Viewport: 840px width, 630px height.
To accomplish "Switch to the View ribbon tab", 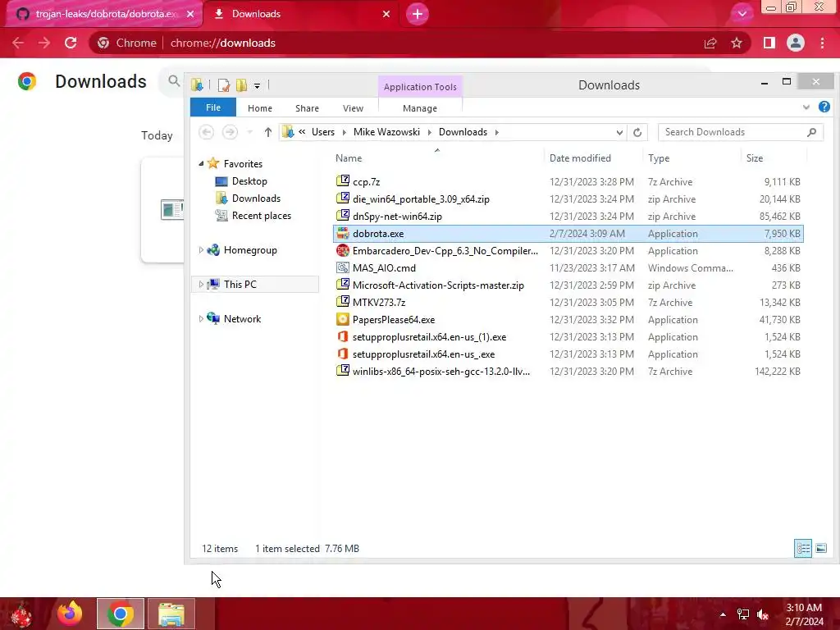I will pyautogui.click(x=353, y=108).
